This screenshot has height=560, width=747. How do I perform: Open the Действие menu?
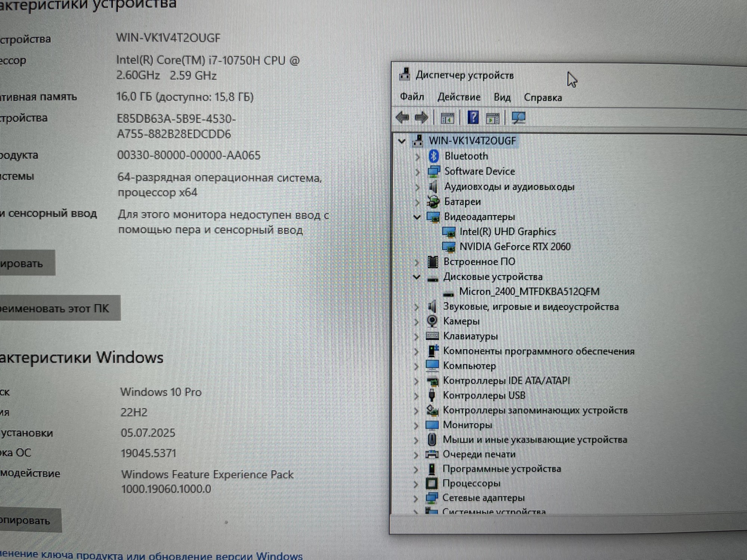pyautogui.click(x=459, y=97)
